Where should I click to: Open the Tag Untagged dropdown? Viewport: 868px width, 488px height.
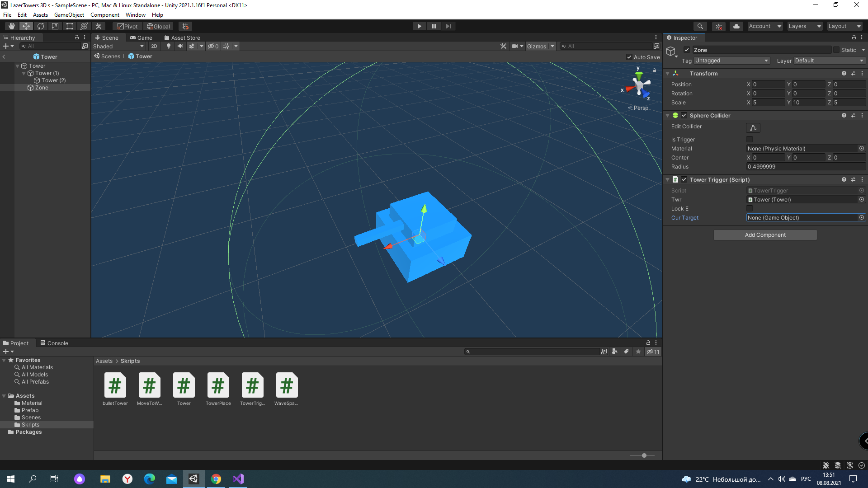[x=731, y=61]
